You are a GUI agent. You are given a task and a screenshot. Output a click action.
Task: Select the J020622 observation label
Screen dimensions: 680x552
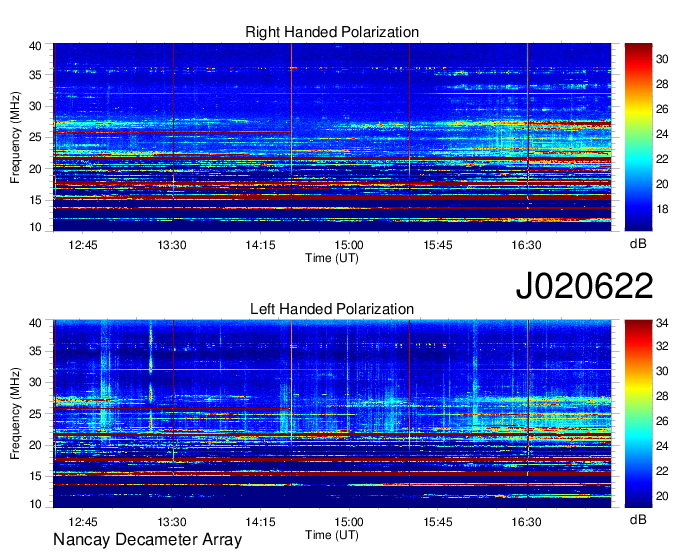click(584, 286)
